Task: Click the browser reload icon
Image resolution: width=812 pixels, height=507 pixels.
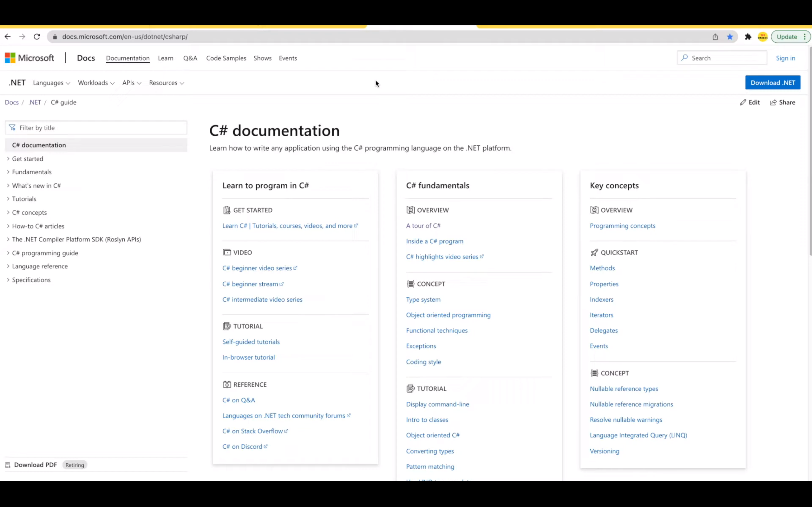Action: coord(37,36)
